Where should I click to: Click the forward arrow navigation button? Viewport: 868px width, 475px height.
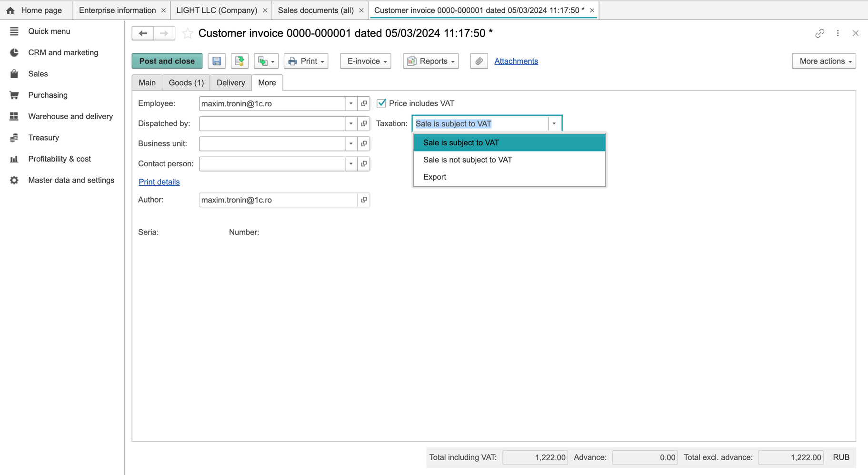point(164,33)
